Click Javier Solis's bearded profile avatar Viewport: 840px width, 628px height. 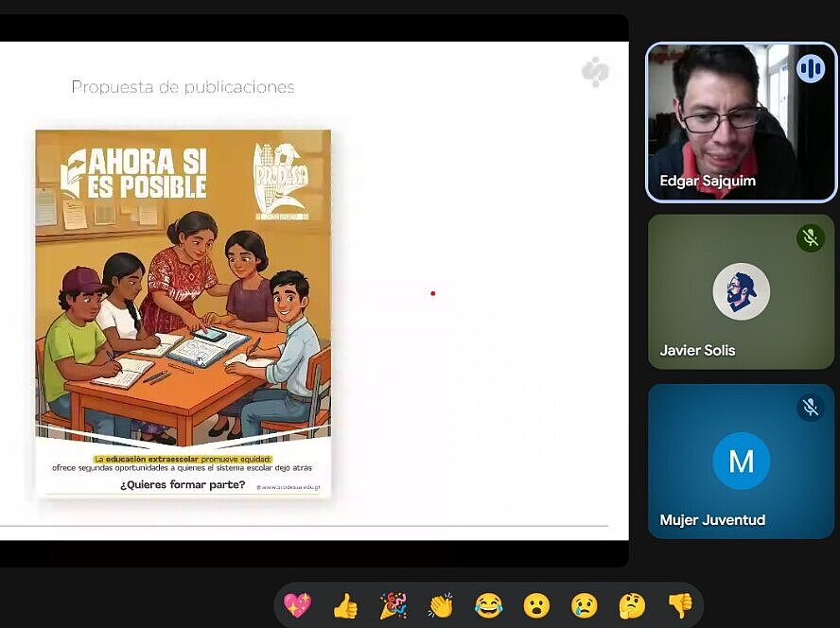pos(741,291)
